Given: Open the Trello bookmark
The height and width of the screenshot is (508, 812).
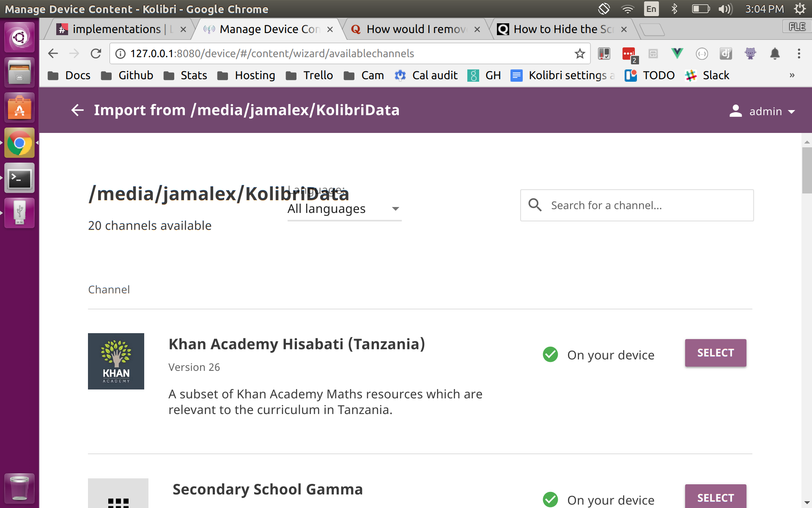Looking at the screenshot, I should pos(318,75).
